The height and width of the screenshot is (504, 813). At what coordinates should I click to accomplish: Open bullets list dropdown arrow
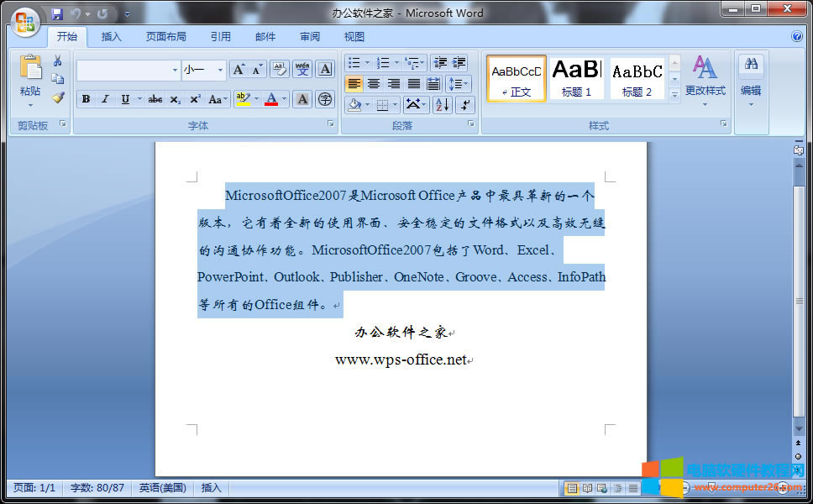[368, 63]
